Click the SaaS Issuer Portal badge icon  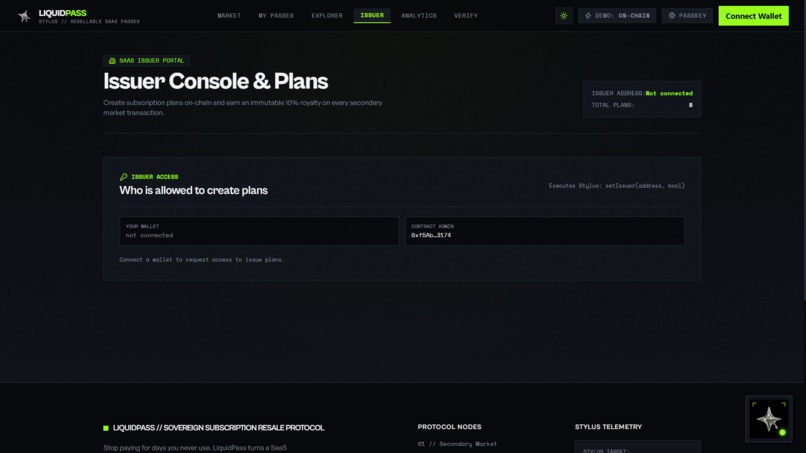112,61
